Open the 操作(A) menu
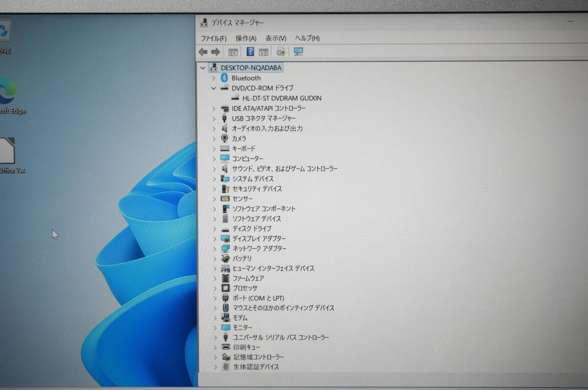 246,38
